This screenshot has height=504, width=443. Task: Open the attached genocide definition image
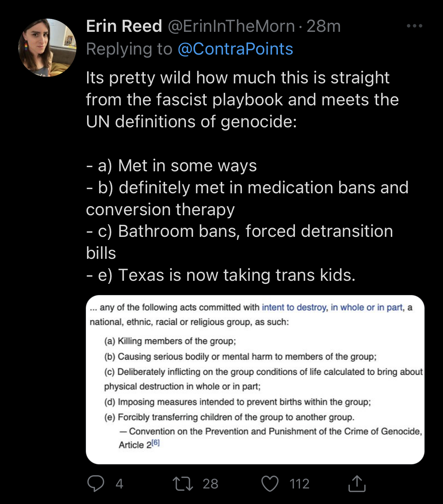click(255, 379)
